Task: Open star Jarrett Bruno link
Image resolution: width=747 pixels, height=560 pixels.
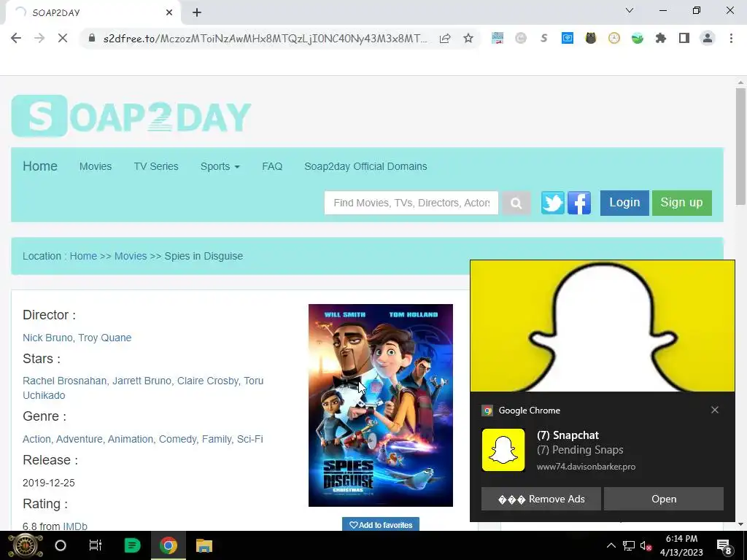Action: (x=142, y=381)
